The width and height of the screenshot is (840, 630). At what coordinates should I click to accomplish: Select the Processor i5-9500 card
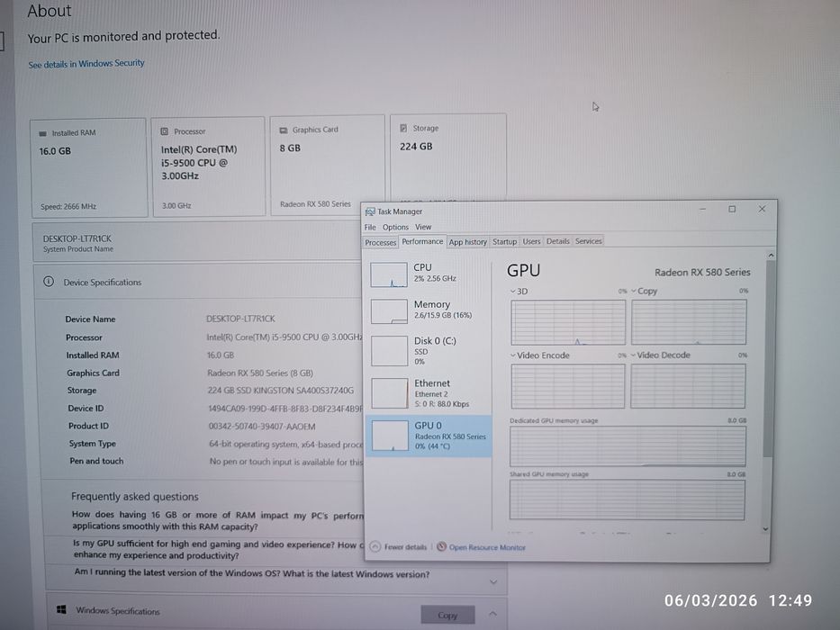point(209,166)
